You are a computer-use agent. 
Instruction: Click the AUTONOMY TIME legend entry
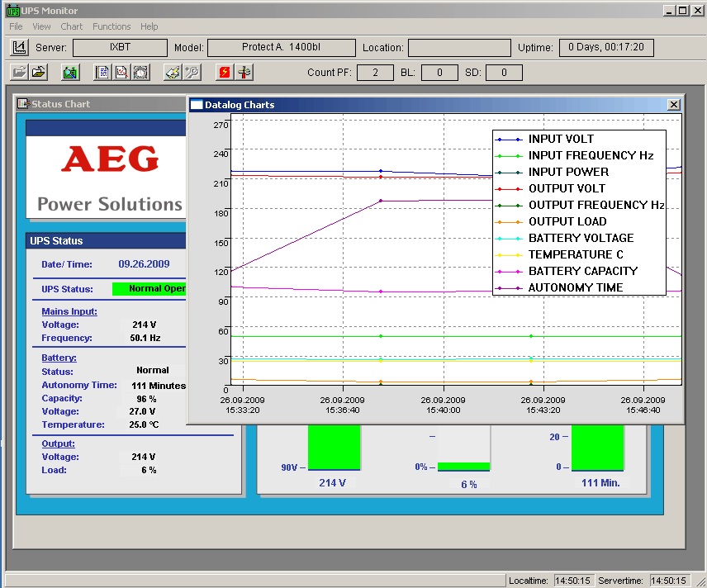click(x=575, y=287)
